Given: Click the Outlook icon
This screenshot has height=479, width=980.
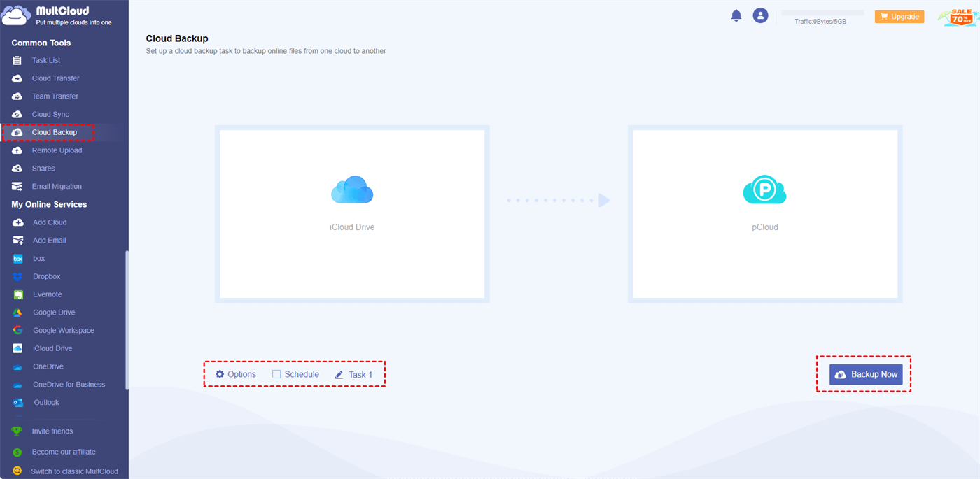Looking at the screenshot, I should pos(18,403).
